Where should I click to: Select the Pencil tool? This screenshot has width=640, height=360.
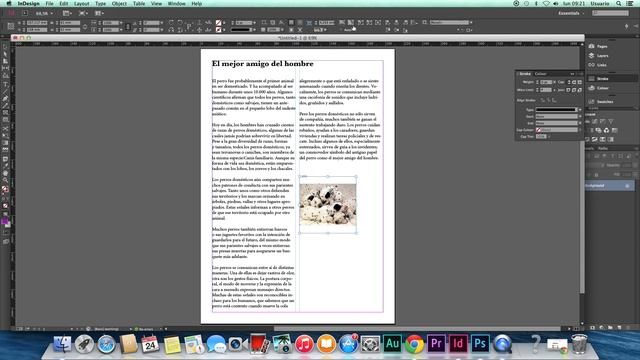click(x=5, y=106)
